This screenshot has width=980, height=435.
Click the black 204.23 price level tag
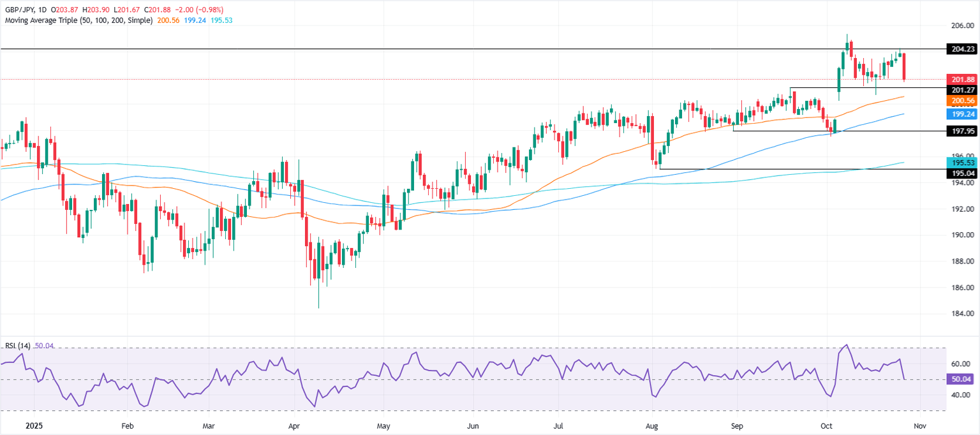click(x=960, y=48)
